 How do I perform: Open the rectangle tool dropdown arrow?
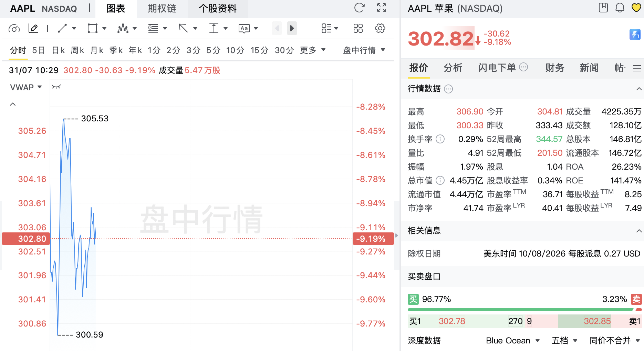tap(104, 28)
